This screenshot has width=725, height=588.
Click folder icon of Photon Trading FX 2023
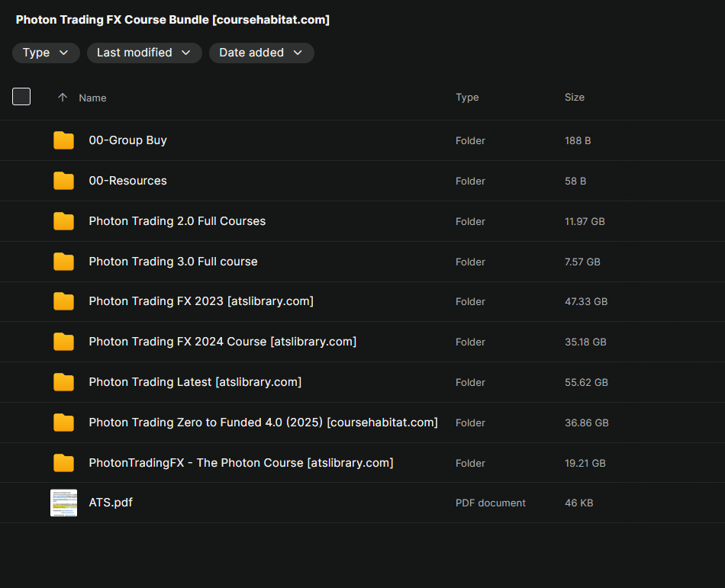(x=64, y=301)
